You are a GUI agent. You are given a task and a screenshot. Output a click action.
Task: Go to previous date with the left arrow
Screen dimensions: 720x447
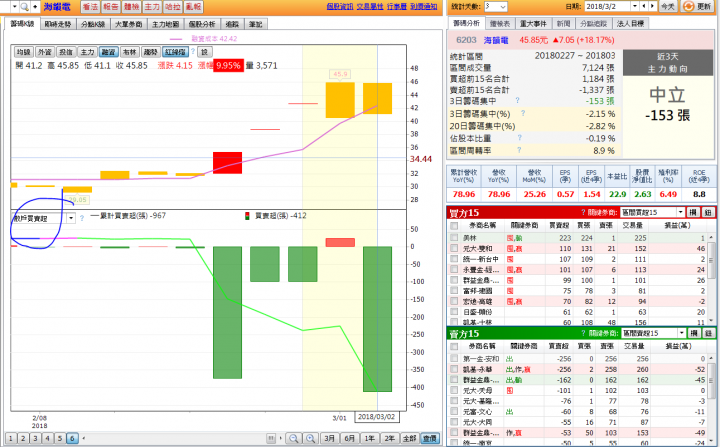[x=644, y=6]
